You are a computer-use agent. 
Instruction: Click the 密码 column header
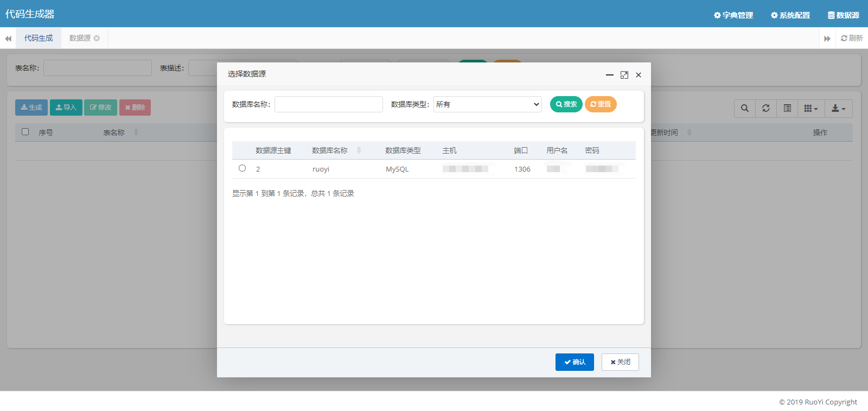(x=592, y=150)
